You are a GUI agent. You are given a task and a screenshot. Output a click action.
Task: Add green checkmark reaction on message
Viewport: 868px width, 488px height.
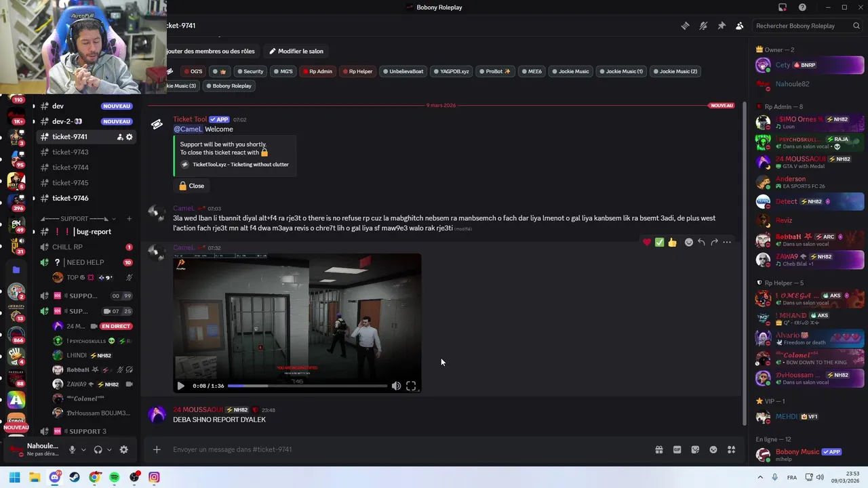pyautogui.click(x=659, y=242)
